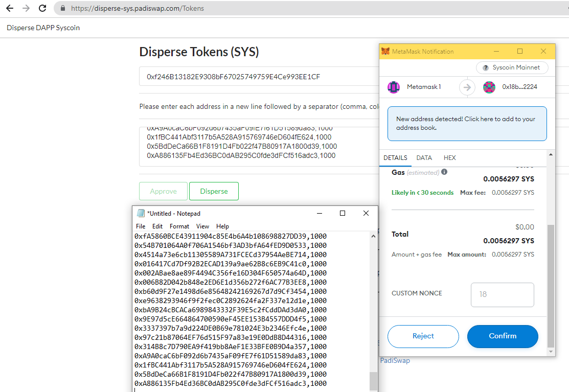This screenshot has width=569, height=392.
Task: Click MetaMask scrollbar down arrow
Action: [x=551, y=352]
